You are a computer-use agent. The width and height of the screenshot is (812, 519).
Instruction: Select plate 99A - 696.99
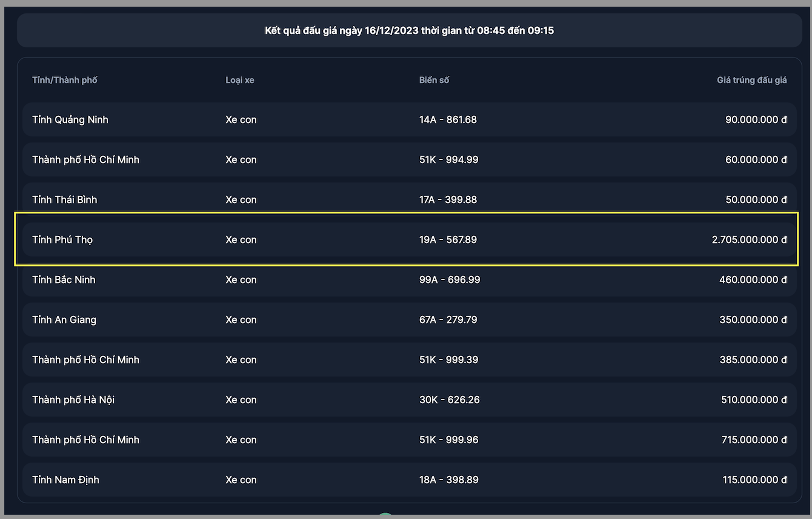(448, 280)
